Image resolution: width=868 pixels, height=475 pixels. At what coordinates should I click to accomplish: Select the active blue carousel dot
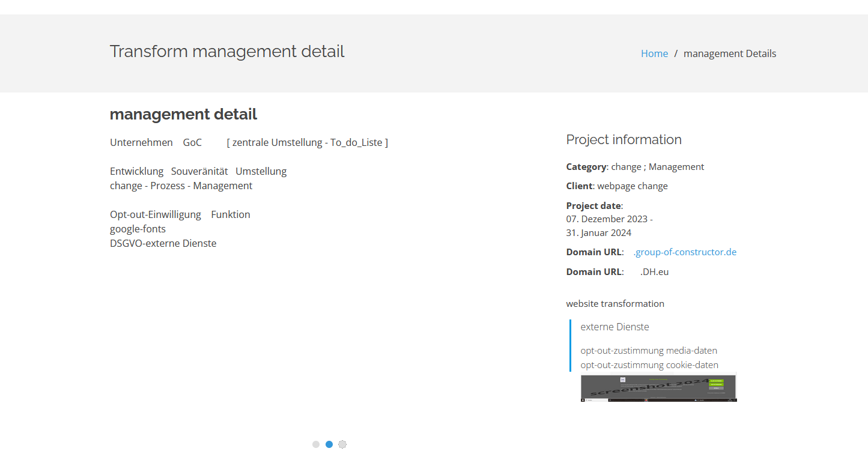coord(329,444)
